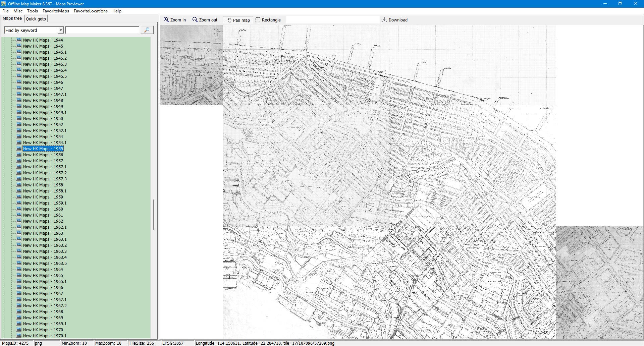
Task: Click map icon beside New HK Maps - 1960
Action: 19,209
